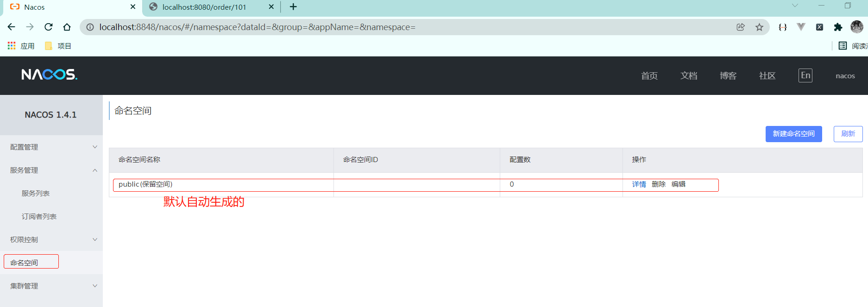
Task: Bookmark this page with the star icon
Action: pyautogui.click(x=759, y=27)
